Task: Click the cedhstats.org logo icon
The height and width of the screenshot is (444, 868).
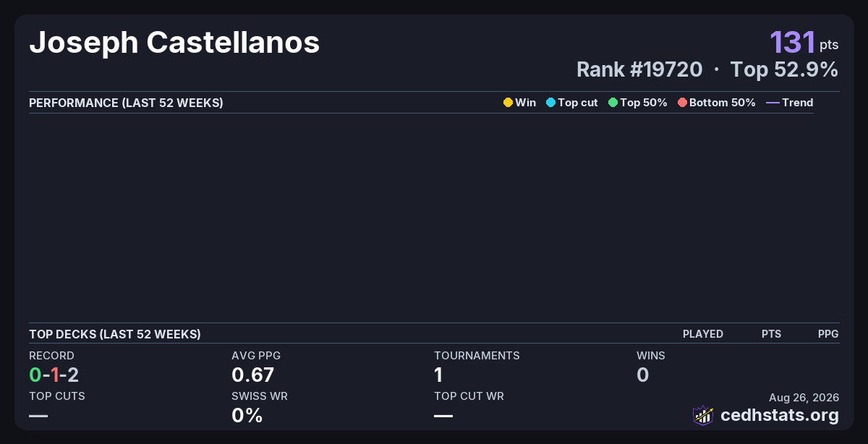Action: 703,415
